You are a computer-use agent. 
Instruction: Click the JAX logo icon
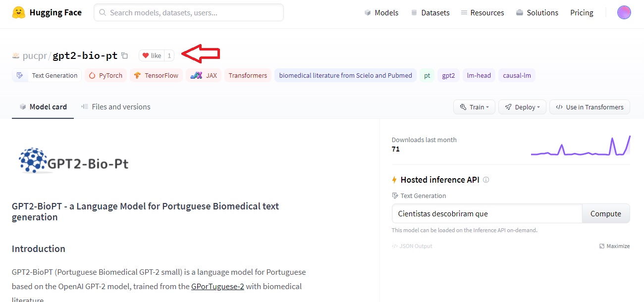point(196,75)
